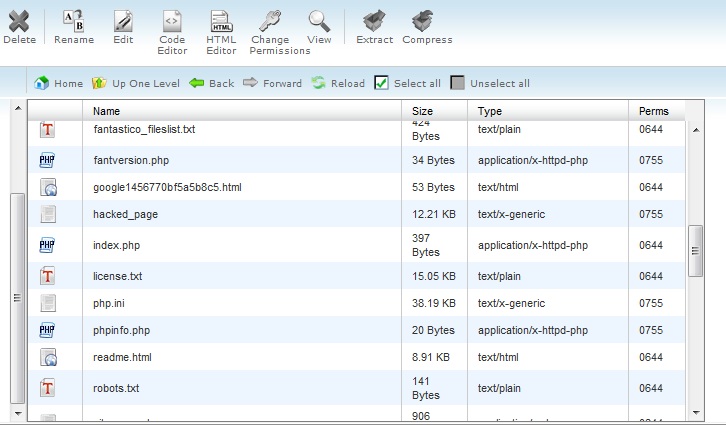This screenshot has height=425, width=726.
Task: Select the hacked_page file
Action: point(125,214)
